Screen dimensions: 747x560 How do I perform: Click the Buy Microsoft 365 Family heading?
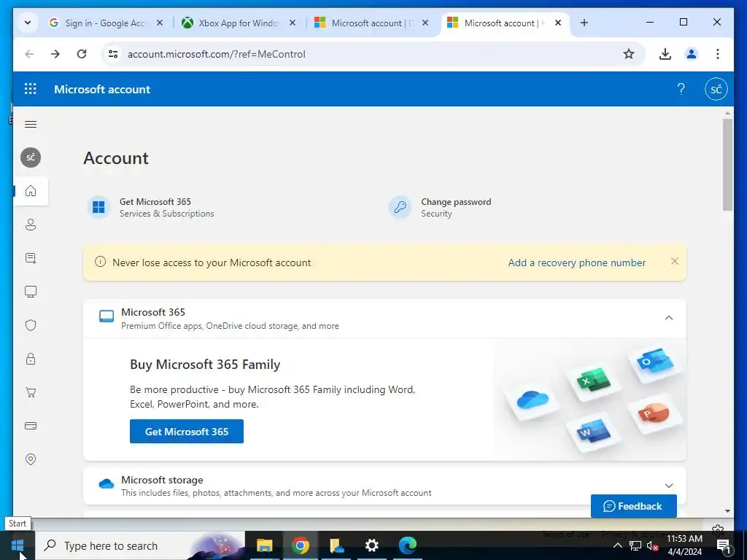tap(205, 365)
